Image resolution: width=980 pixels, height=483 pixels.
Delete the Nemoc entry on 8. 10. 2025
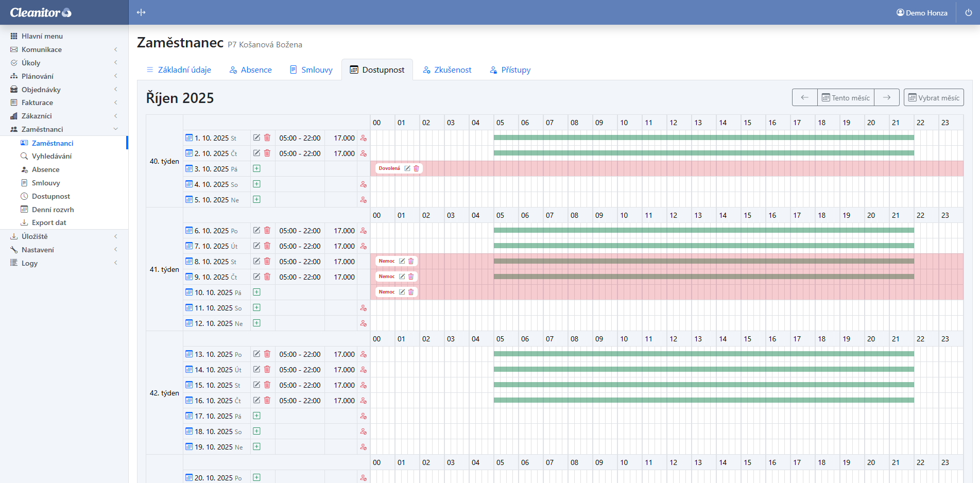(x=411, y=261)
